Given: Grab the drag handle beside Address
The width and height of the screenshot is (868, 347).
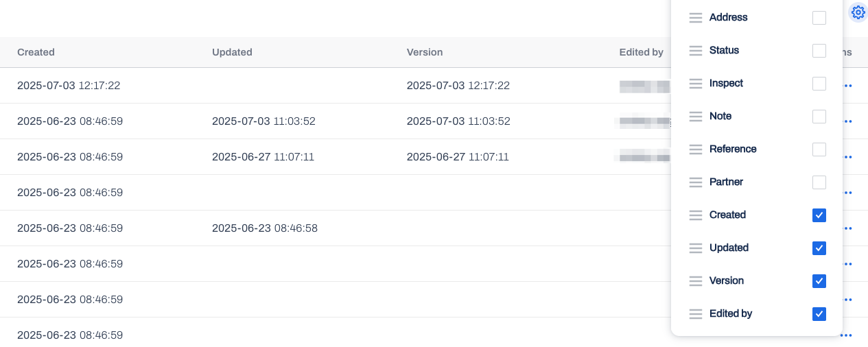Looking at the screenshot, I should click(x=696, y=18).
